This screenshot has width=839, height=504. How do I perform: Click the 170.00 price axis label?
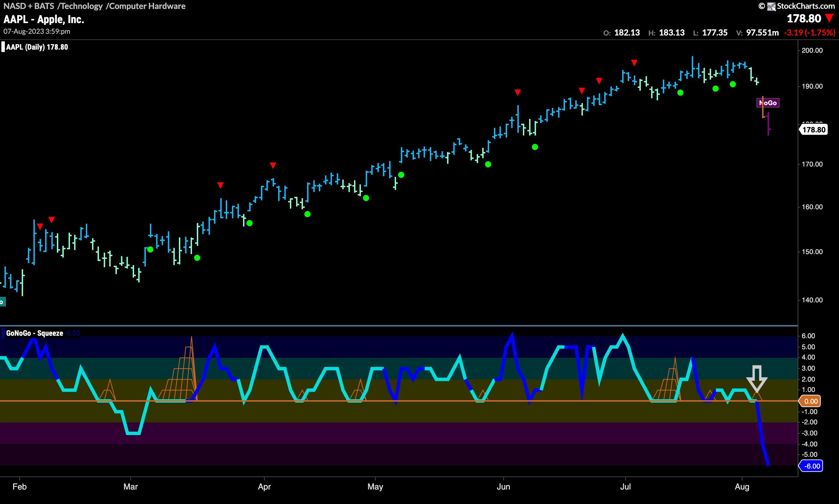click(x=812, y=164)
